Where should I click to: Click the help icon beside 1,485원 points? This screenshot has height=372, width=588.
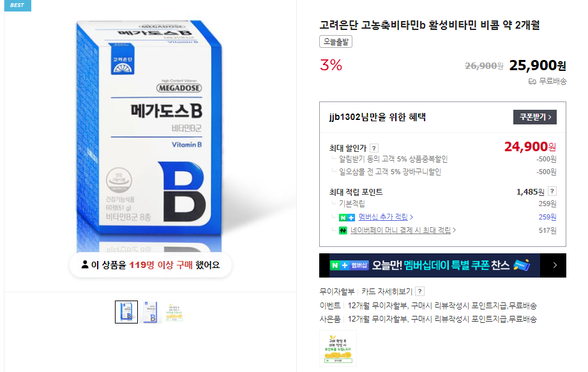tap(552, 191)
